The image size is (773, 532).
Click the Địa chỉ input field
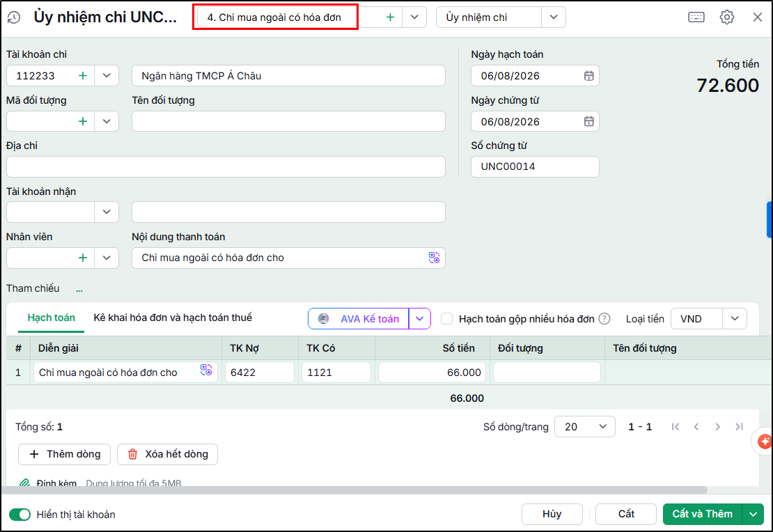[226, 166]
